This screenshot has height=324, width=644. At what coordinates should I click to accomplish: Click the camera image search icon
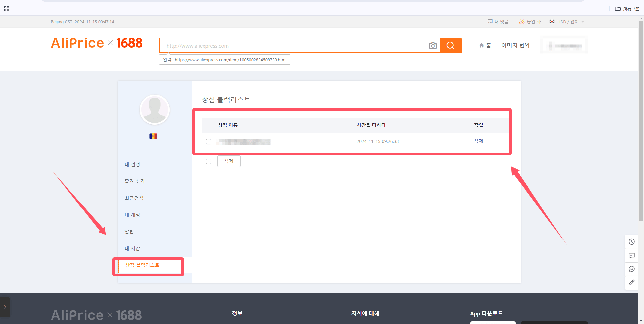tap(433, 46)
